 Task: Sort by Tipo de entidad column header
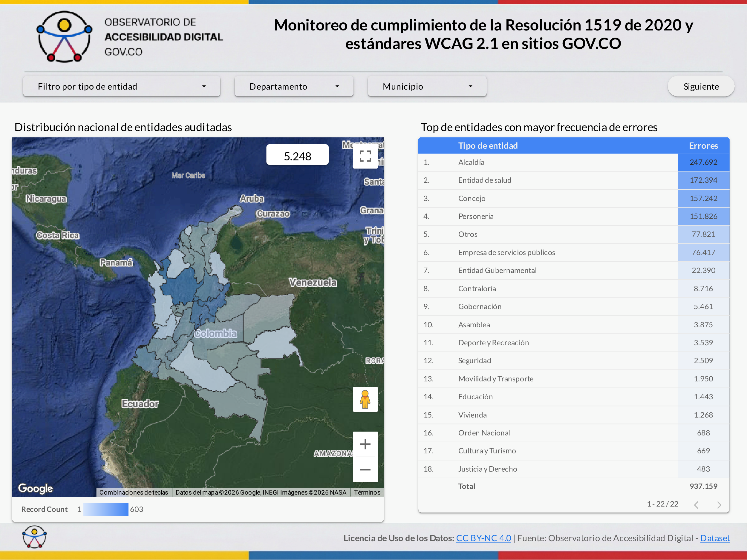click(x=488, y=146)
